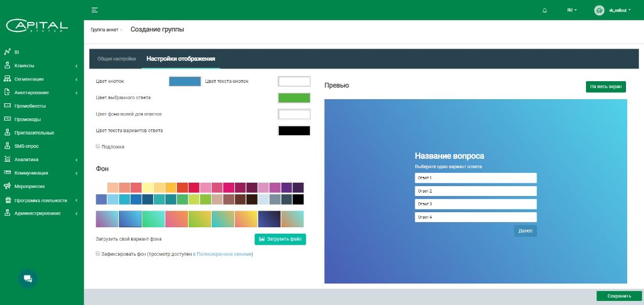Screen dimensions: 644x305
Task: Open SMS-опрос menu item
Action: tap(27, 146)
